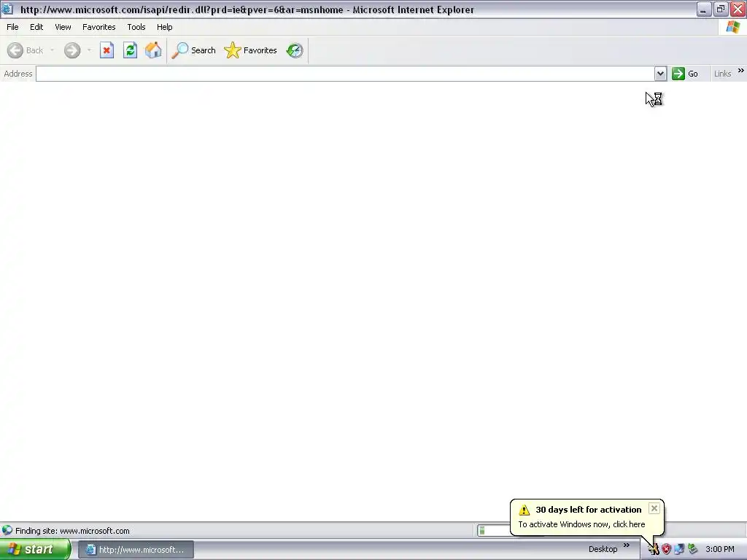
Task: Click the Start button
Action: coord(34,550)
